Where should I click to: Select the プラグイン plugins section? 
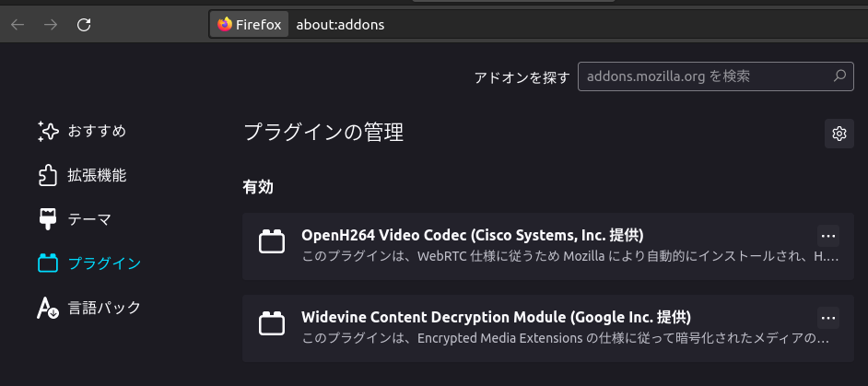[89, 263]
